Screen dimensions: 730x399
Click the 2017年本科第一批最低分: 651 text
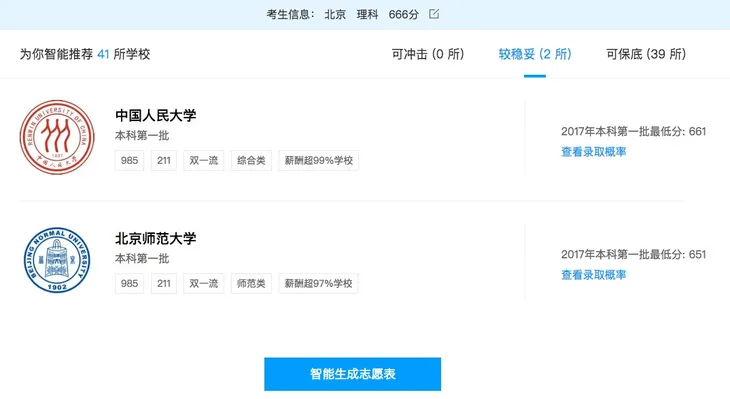click(634, 254)
